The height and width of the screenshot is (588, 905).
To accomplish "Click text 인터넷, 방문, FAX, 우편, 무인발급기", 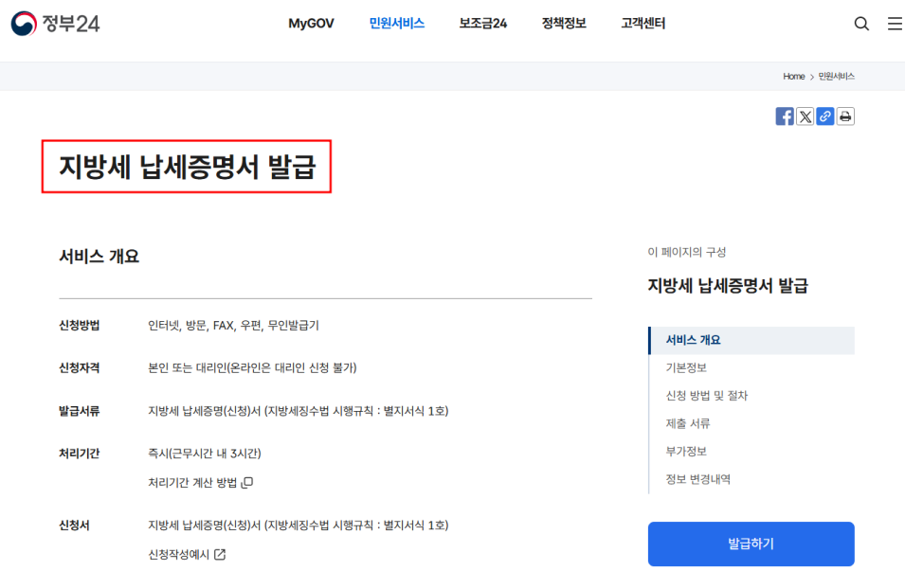I will [233, 325].
